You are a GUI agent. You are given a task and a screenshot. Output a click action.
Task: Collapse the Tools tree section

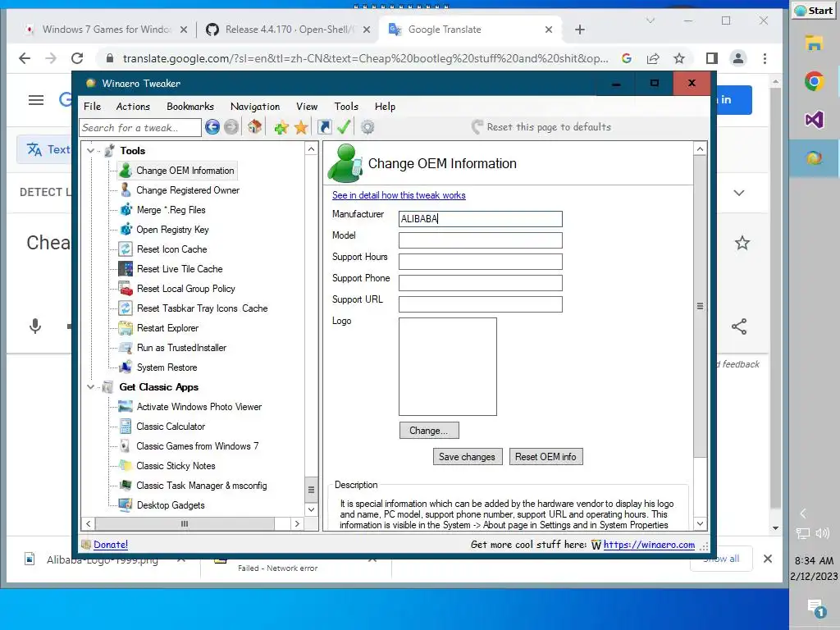[90, 151]
